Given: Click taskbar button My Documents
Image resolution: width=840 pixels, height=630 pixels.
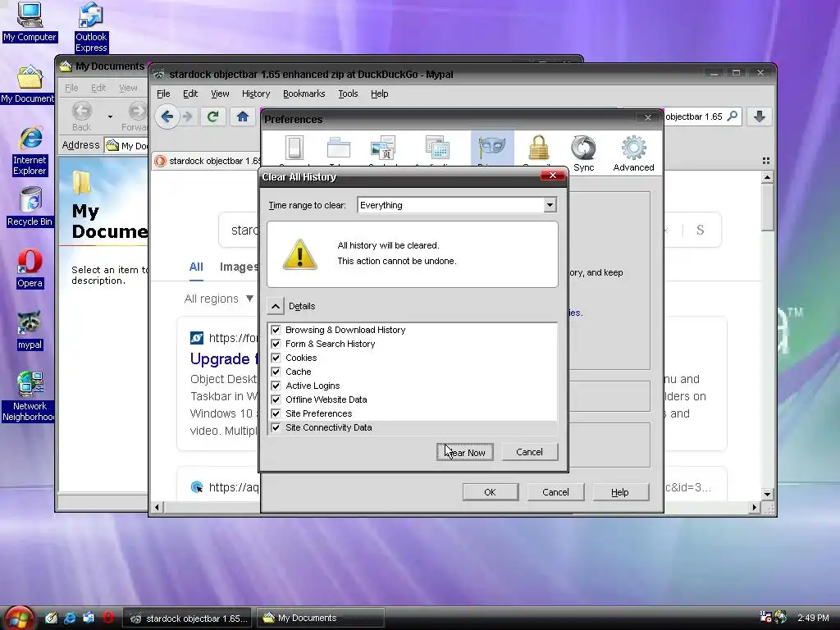Looking at the screenshot, I should (x=321, y=618).
